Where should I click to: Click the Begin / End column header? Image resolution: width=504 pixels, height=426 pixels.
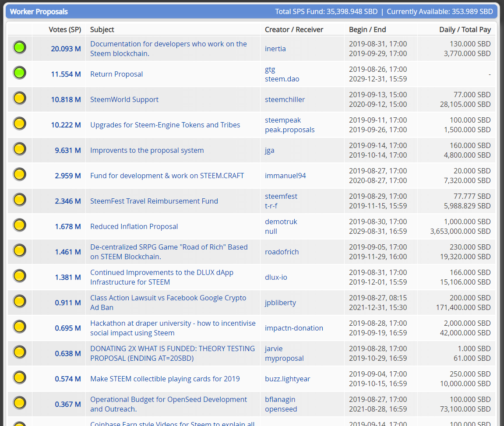point(367,30)
